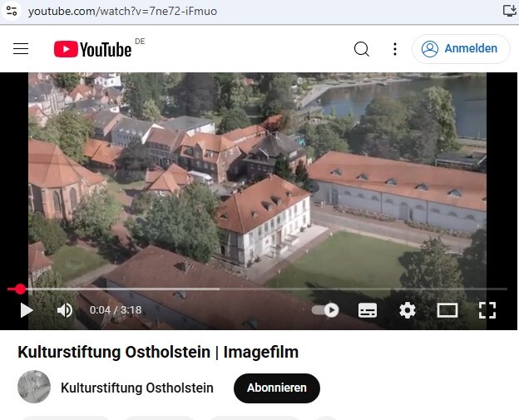The height and width of the screenshot is (420, 519).
Task: Click the red progress bar scrubber
Action: (20, 289)
